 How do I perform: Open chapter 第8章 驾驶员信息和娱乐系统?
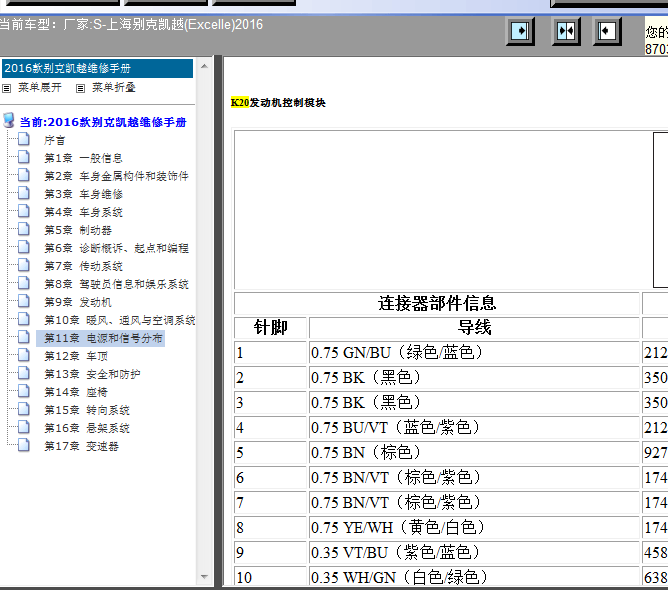[x=116, y=284]
